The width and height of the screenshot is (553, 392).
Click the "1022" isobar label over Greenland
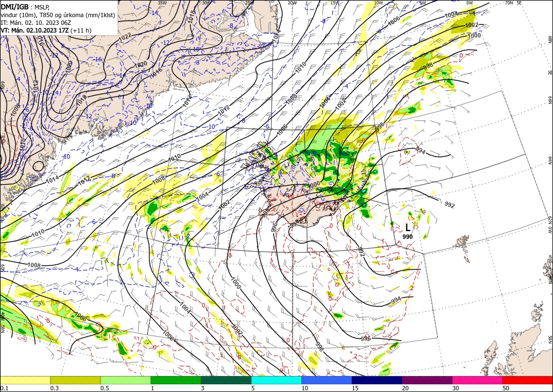click(x=125, y=36)
